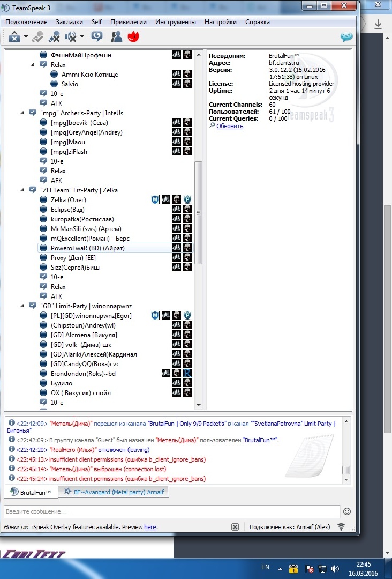Select user kuropatka(Ростислав)
The width and height of the screenshot is (392, 579).
82,219
